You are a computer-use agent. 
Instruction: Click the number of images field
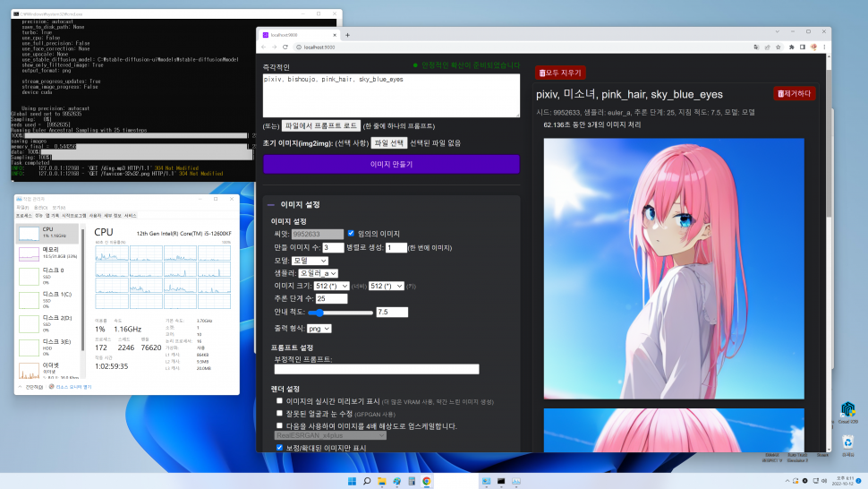tap(333, 247)
